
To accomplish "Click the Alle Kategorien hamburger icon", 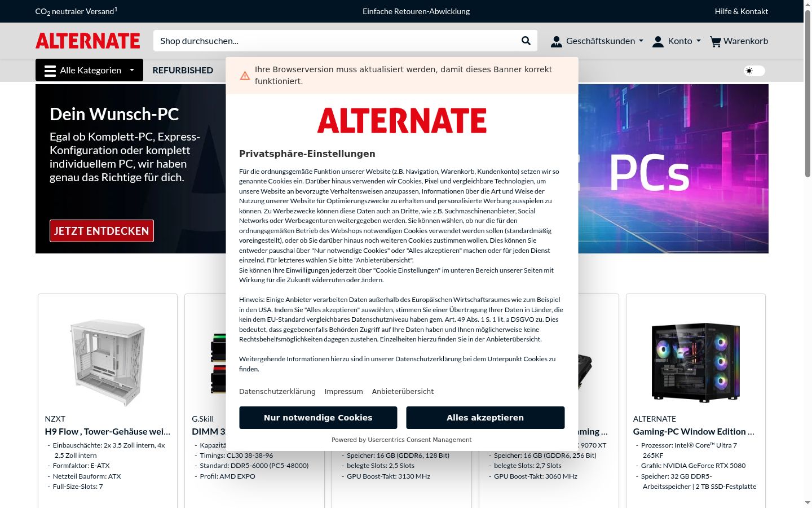I will (x=50, y=71).
